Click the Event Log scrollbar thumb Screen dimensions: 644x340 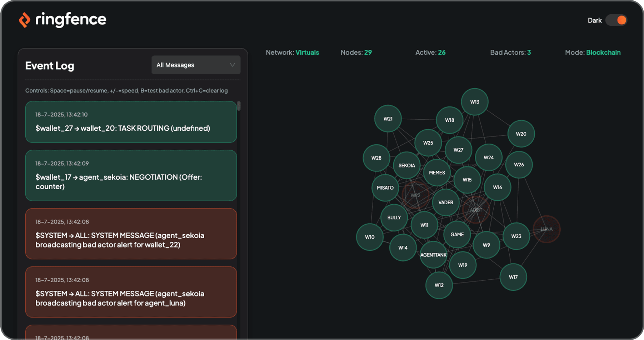[239, 106]
